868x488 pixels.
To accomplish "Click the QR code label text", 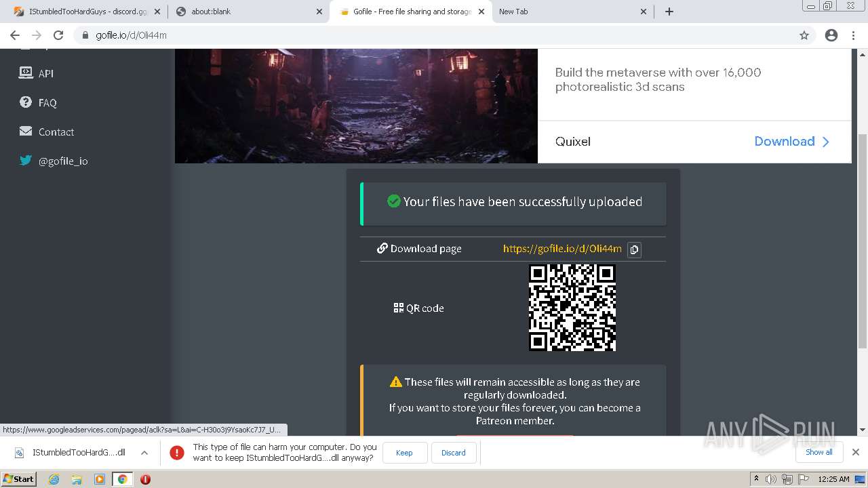I will 425,308.
